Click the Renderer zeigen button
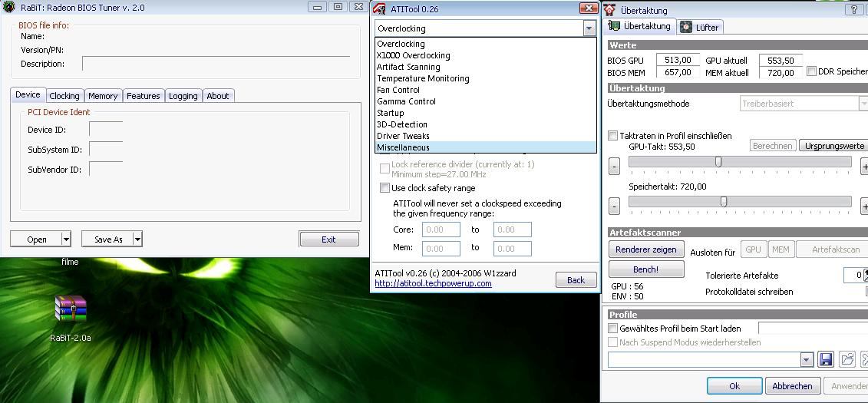This screenshot has height=403, width=868. (646, 249)
